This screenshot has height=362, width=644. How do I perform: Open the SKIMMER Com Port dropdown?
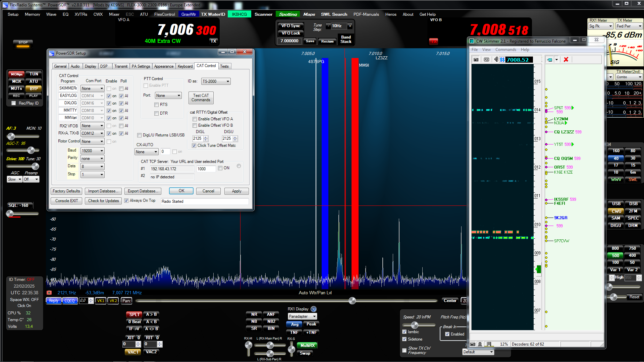pyautogui.click(x=93, y=88)
